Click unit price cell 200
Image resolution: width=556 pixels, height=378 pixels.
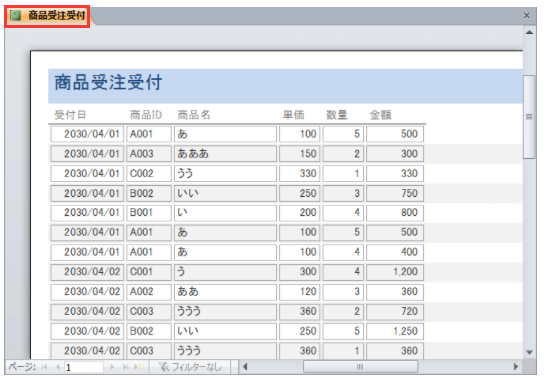(x=300, y=213)
